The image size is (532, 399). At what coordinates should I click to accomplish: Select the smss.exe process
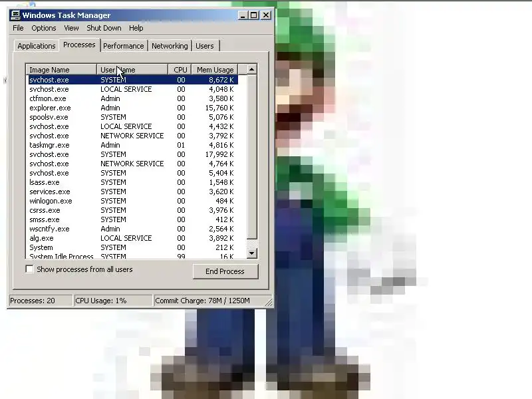tap(133, 219)
